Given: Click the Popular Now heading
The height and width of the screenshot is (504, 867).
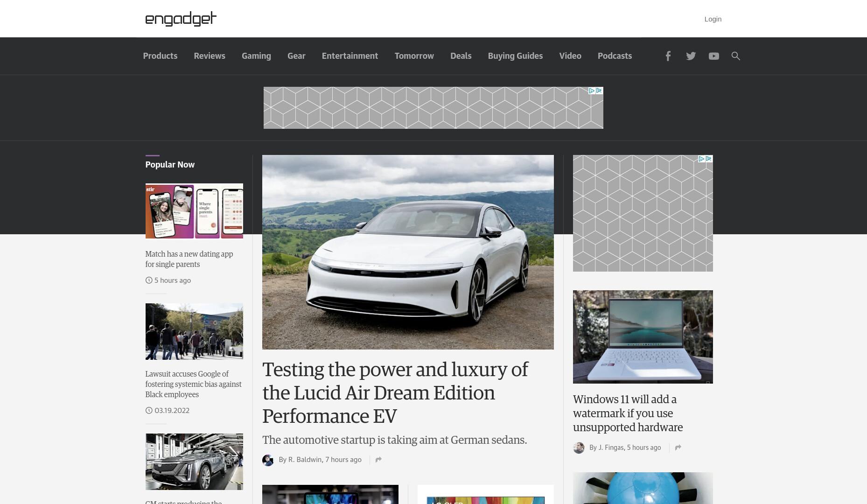Looking at the screenshot, I should pyautogui.click(x=170, y=165).
